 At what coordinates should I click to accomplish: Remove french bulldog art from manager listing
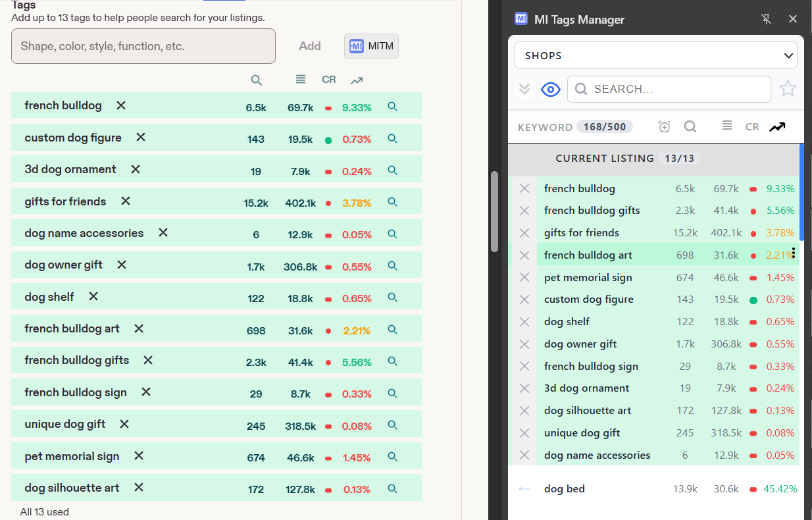[x=524, y=255]
